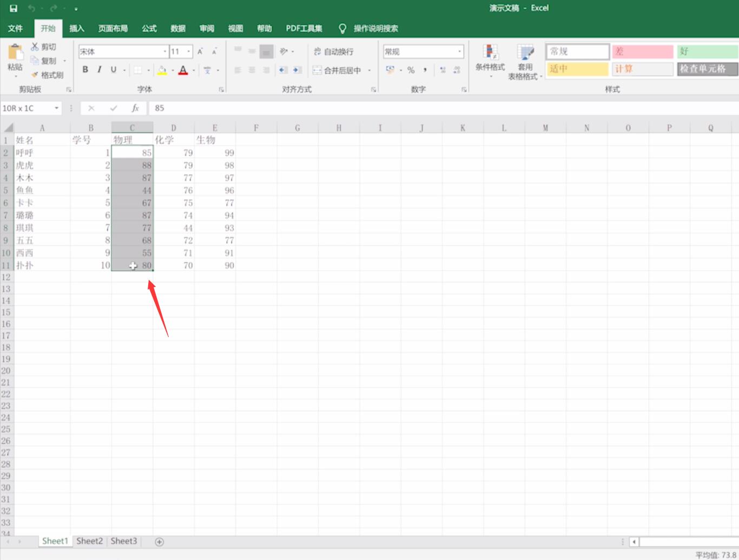
Task: Switch to the 数据 (Data) tab
Action: point(178,29)
